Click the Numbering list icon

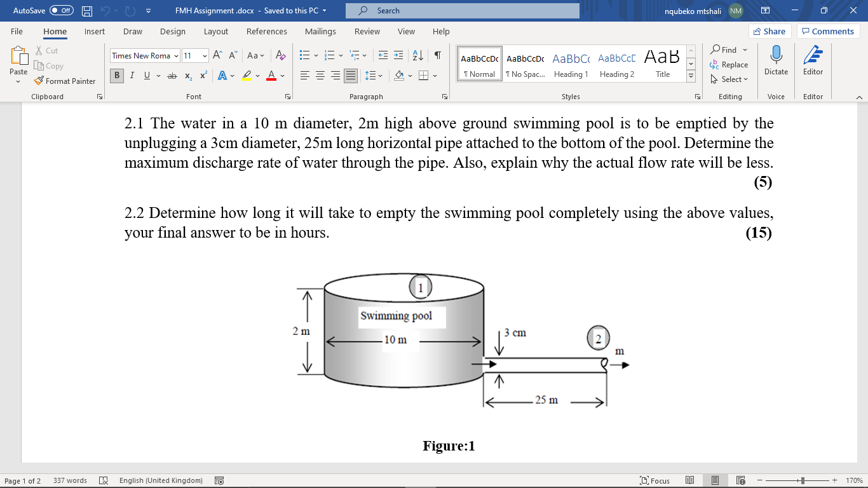click(329, 55)
